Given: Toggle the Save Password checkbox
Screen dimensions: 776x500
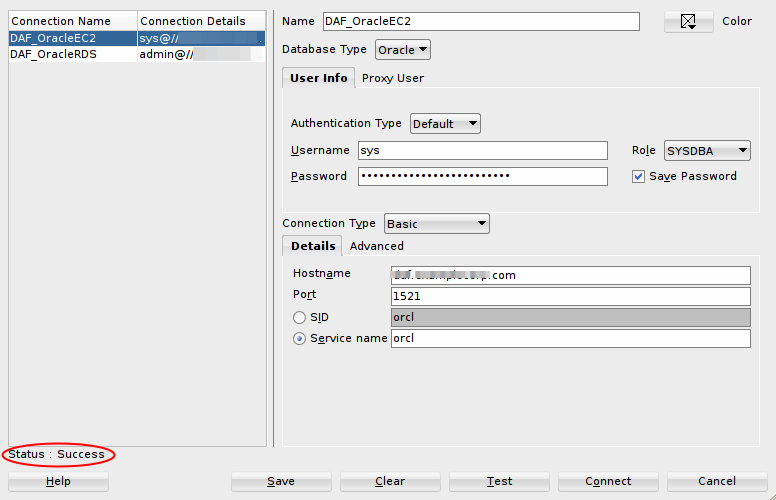Looking at the screenshot, I should tap(638, 177).
